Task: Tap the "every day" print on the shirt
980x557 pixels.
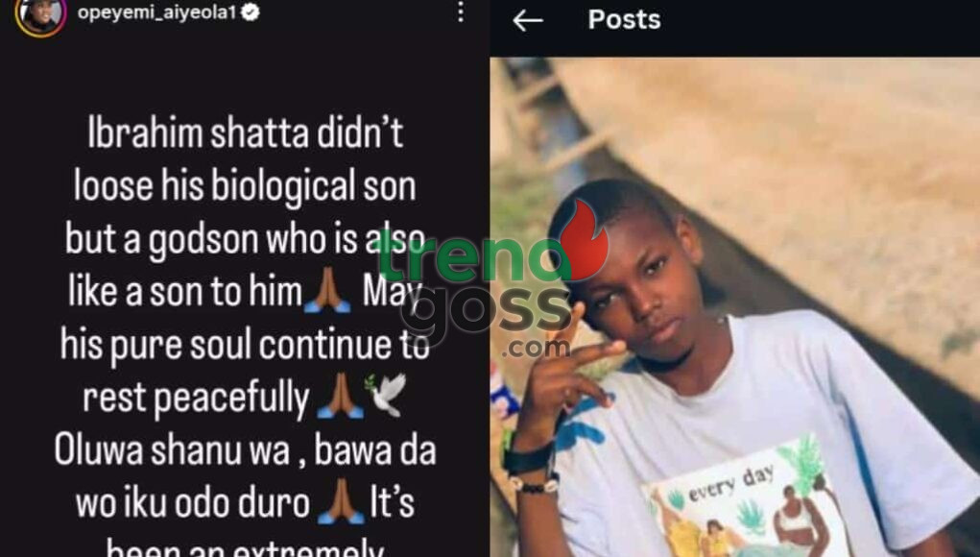Action: click(x=730, y=484)
